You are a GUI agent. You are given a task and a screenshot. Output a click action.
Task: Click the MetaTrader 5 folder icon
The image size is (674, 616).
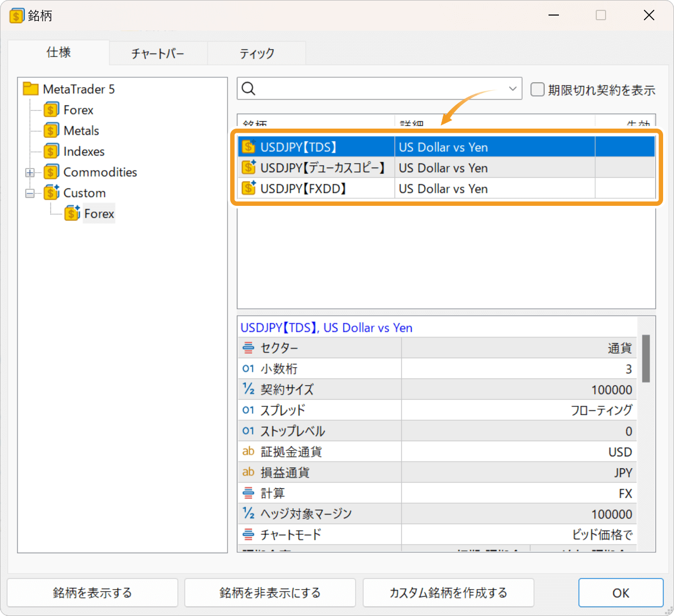31,89
